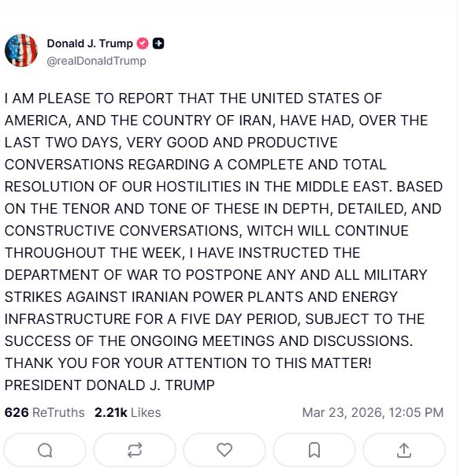View the 2.21k Likes list

pos(128,412)
